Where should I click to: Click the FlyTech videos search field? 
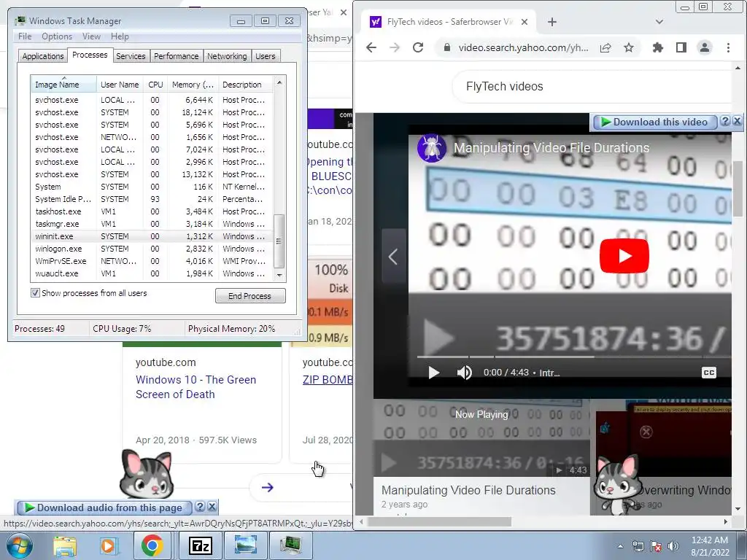click(592, 86)
